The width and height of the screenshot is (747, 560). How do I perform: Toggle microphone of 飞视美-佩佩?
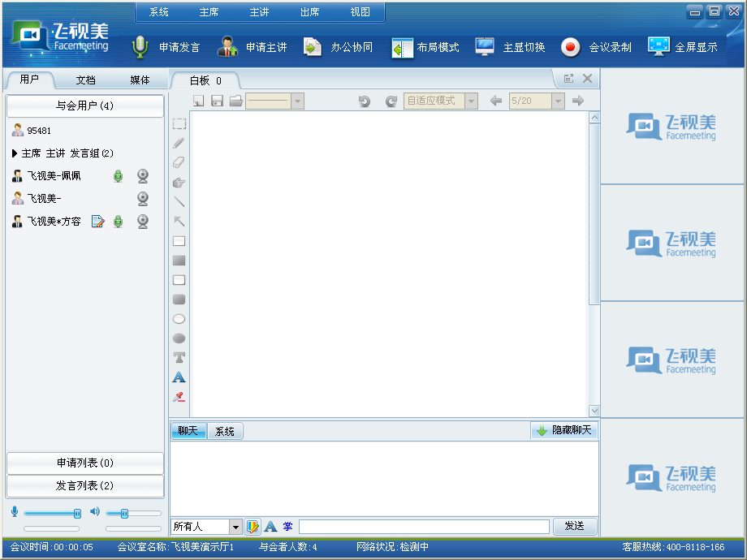pyautogui.click(x=119, y=176)
